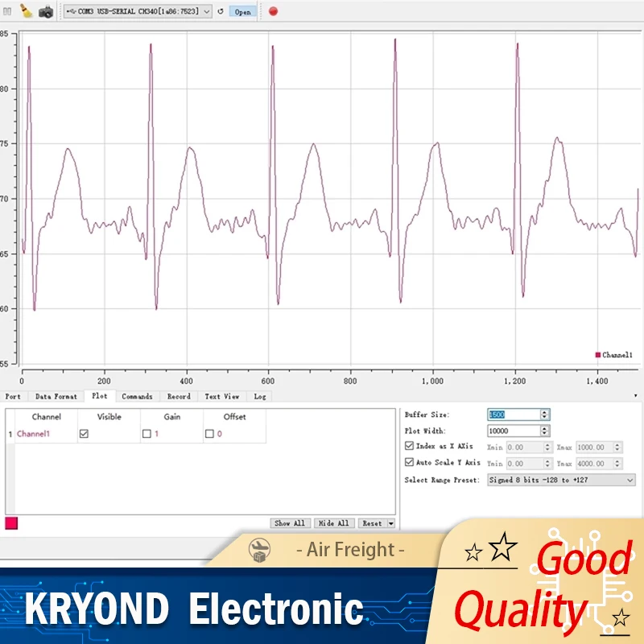The height and width of the screenshot is (644, 644).
Task: Click the Hide All button
Action: coord(334,523)
